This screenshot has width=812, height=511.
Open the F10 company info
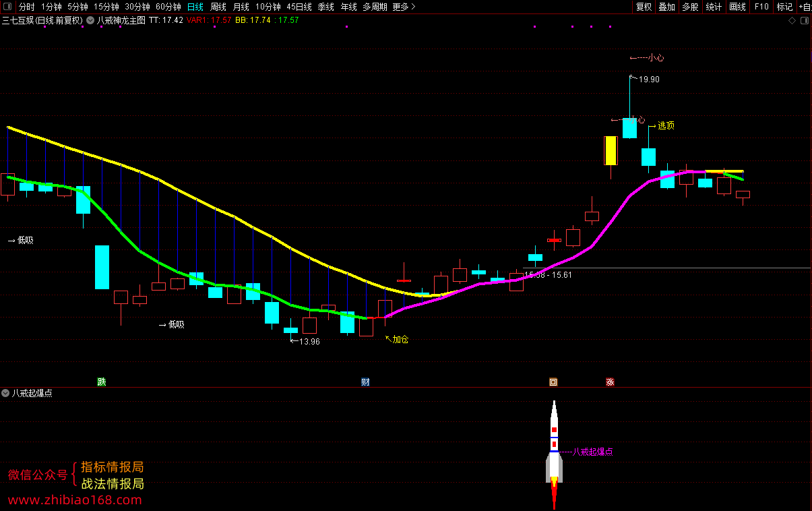click(x=761, y=7)
